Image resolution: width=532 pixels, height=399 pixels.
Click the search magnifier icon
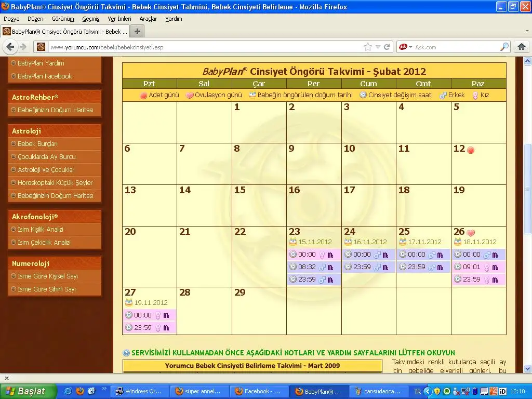[504, 47]
